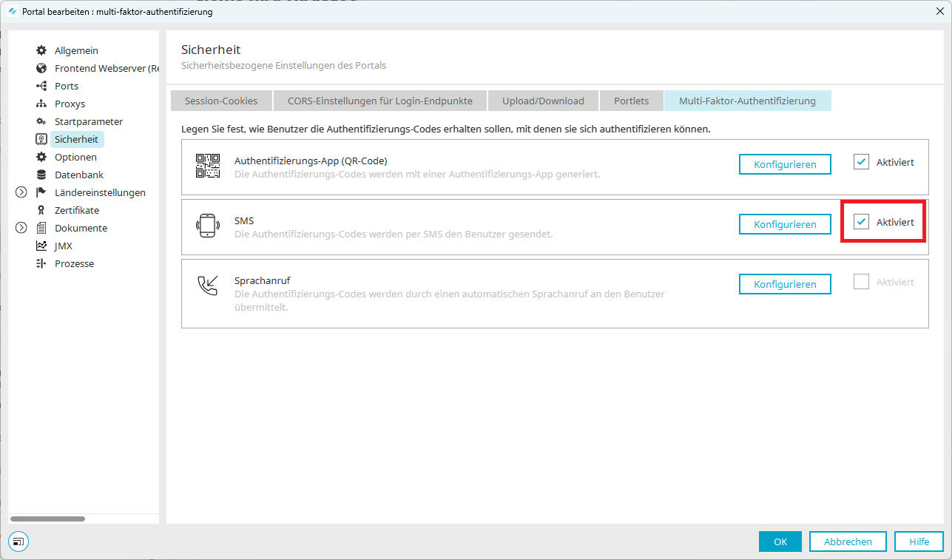Toggle the panel icon at bottom-left corner
This screenshot has width=952, height=560.
(18, 542)
